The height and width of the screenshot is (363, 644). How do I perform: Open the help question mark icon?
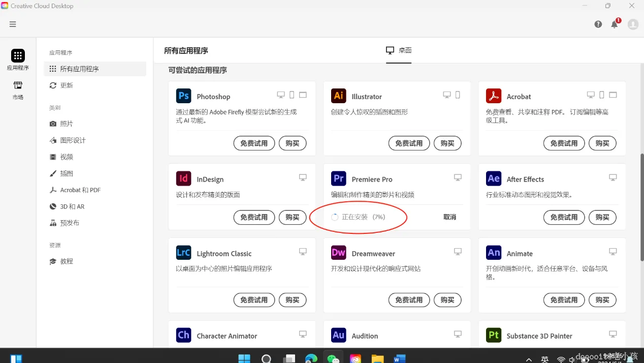point(598,24)
